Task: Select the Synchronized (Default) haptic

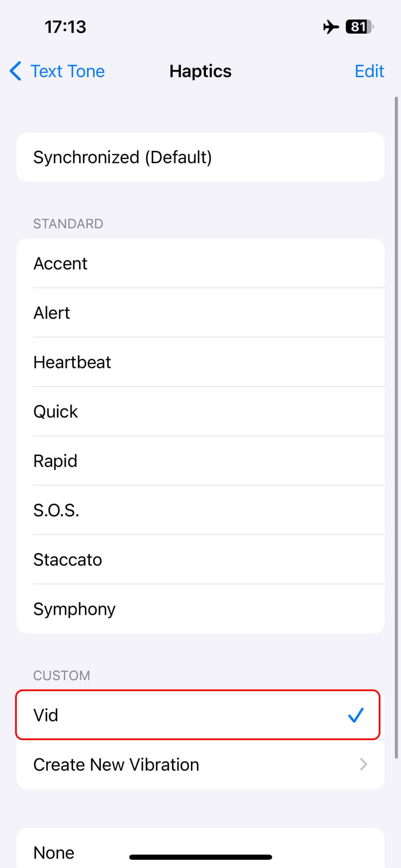Action: coord(200,157)
